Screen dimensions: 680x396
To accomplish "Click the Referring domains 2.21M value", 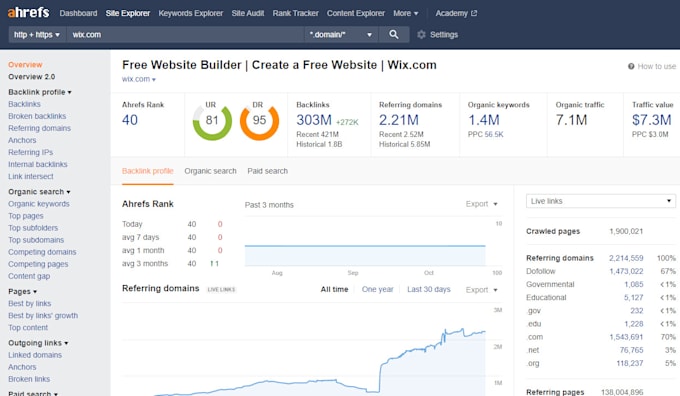I will (x=399, y=120).
